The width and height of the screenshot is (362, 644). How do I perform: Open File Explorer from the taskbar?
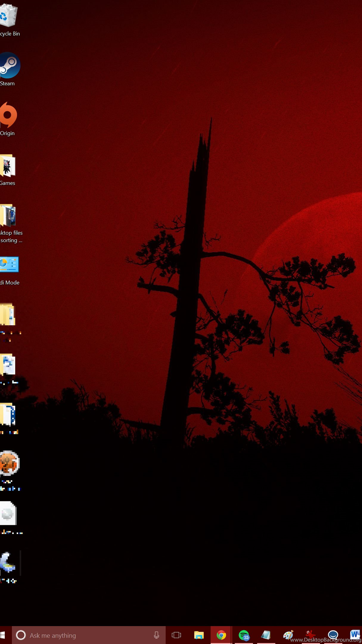(199, 635)
